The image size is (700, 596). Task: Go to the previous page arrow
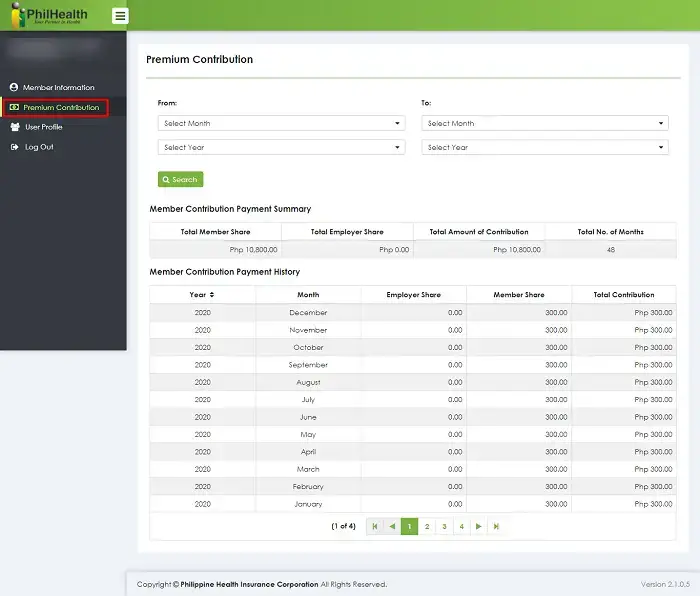[392, 526]
